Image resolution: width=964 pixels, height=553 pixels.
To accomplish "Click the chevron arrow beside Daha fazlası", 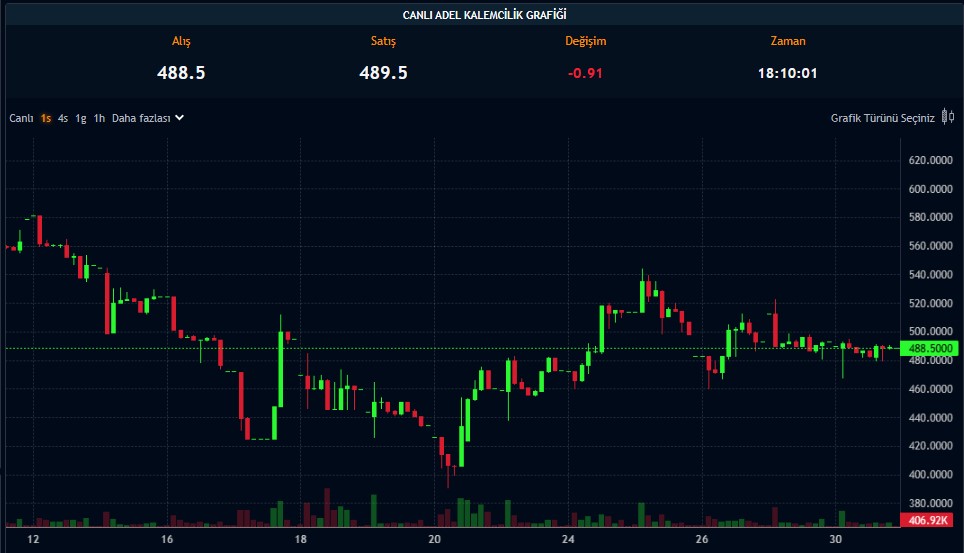I will pos(180,118).
